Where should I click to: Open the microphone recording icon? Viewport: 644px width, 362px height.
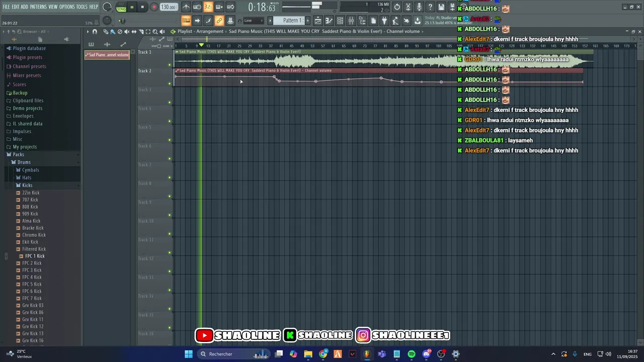tap(419, 7)
